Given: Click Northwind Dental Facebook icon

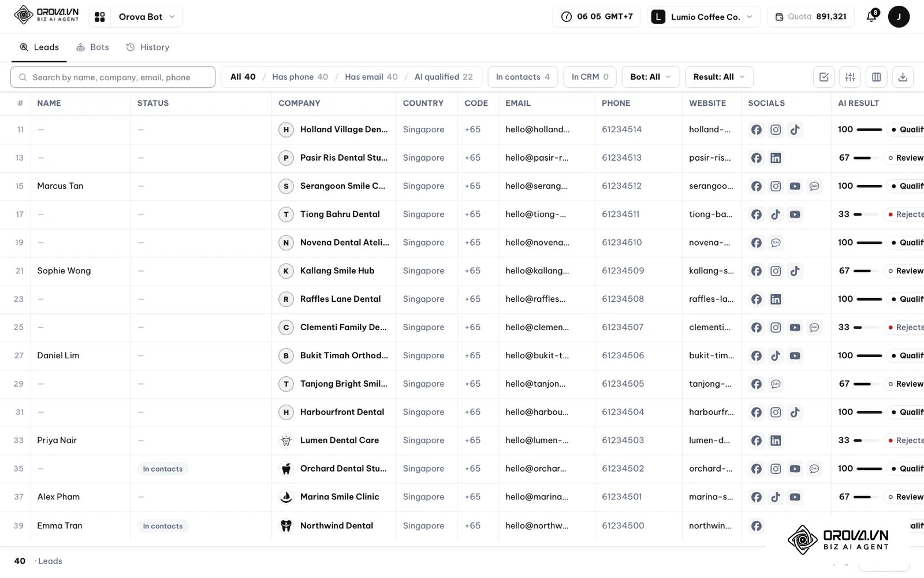Looking at the screenshot, I should pos(757,525).
